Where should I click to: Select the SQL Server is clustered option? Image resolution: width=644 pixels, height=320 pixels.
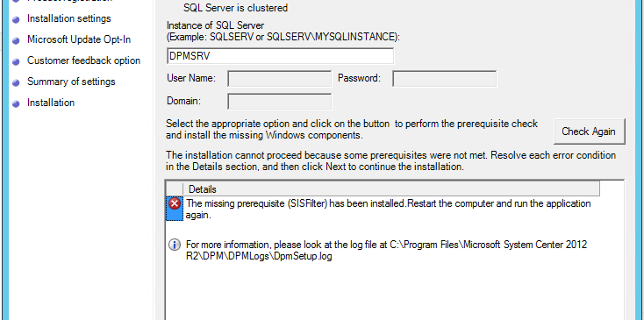[x=235, y=8]
